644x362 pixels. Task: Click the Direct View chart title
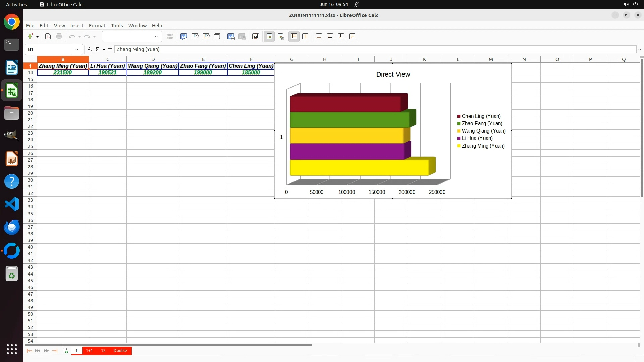click(393, 74)
